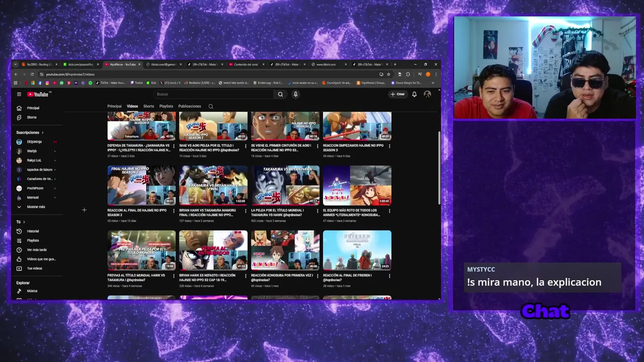The height and width of the screenshot is (362, 644).
Task: Show more bookmarks with chevron overflow
Action: [x=433, y=83]
